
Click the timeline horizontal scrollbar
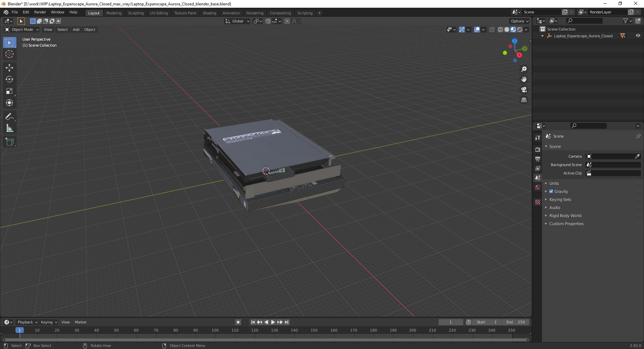(x=266, y=340)
